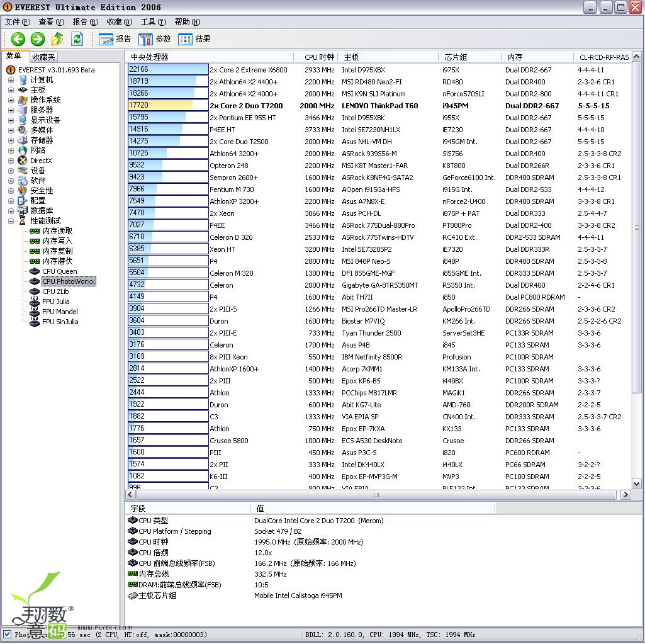
Task: Select the 设备 devices tree icon
Action: click(23, 171)
